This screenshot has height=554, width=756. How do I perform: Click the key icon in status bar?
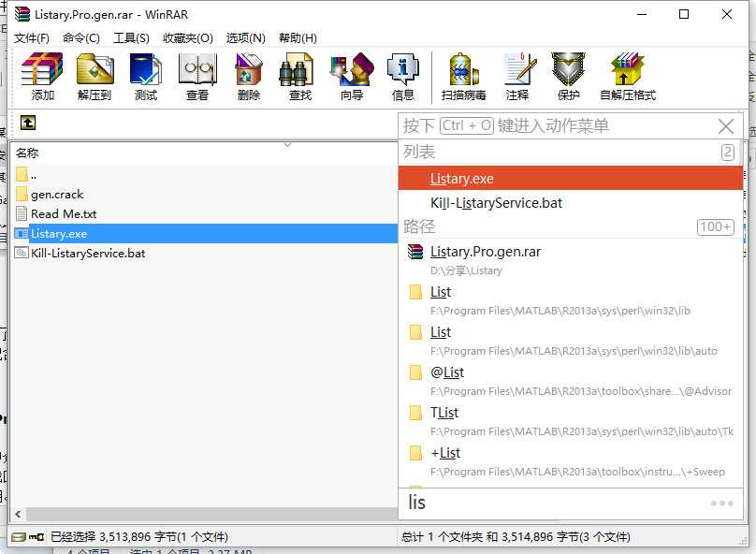pyautogui.click(x=36, y=537)
